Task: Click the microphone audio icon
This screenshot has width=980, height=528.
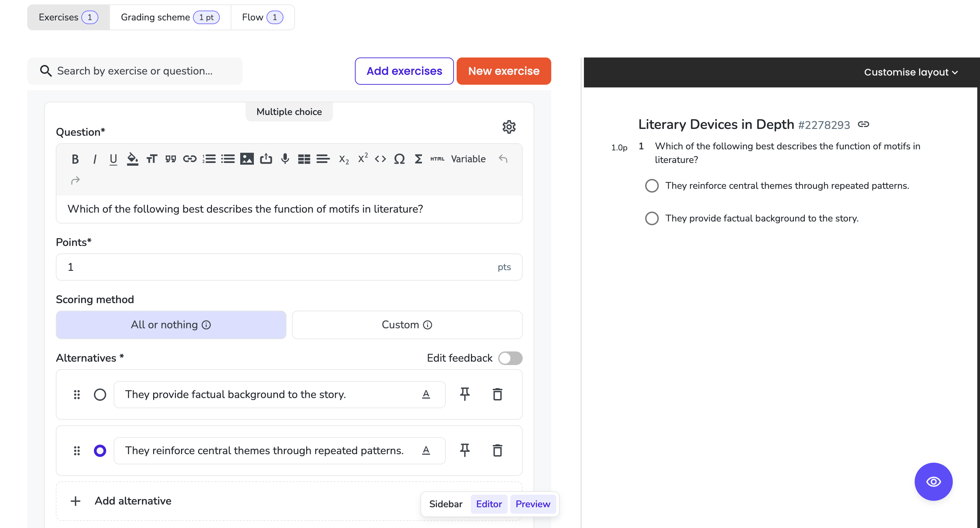Action: (x=285, y=159)
